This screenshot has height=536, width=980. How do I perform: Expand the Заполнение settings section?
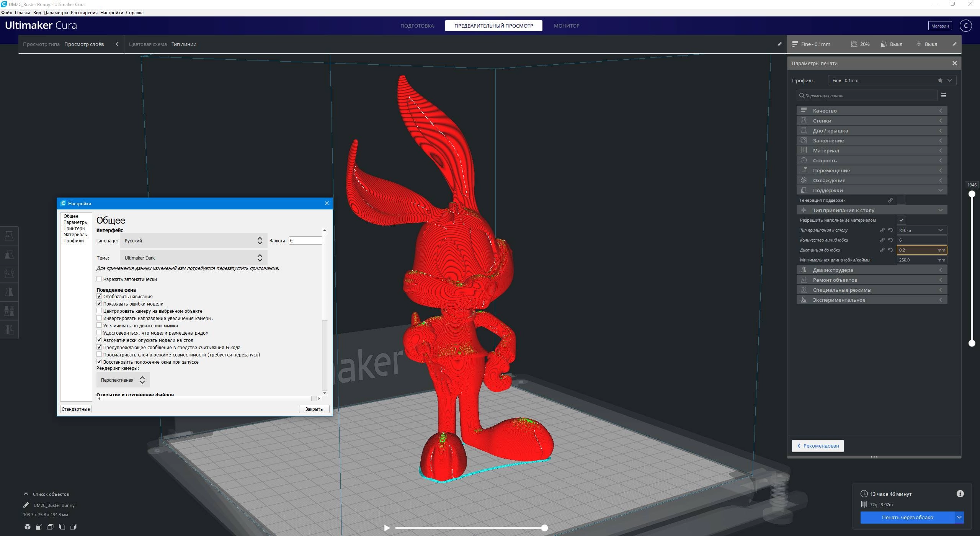(872, 141)
